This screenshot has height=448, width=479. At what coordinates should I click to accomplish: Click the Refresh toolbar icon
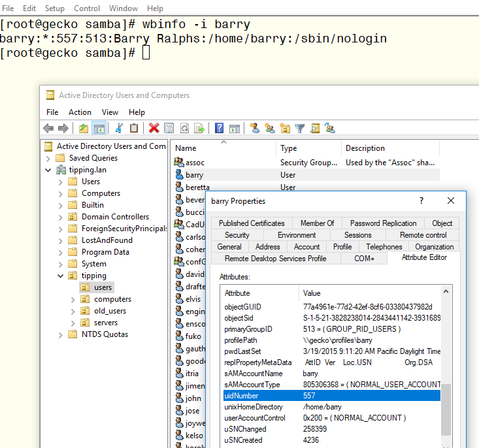[184, 128]
